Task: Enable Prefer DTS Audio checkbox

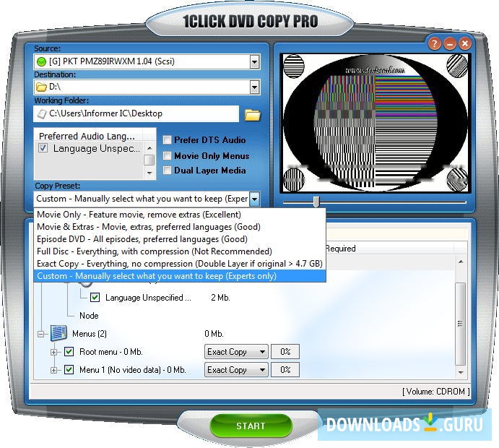Action: click(x=167, y=140)
